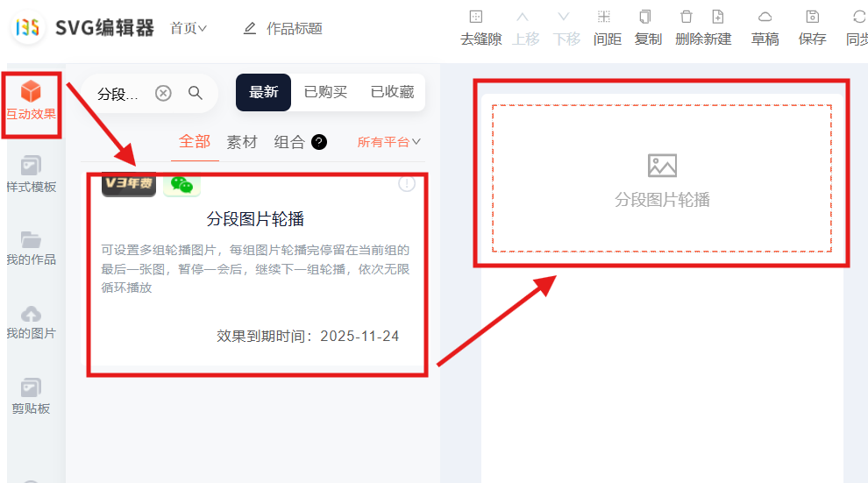Click the search input showing 分段…
The width and height of the screenshot is (868, 483).
tap(118, 94)
